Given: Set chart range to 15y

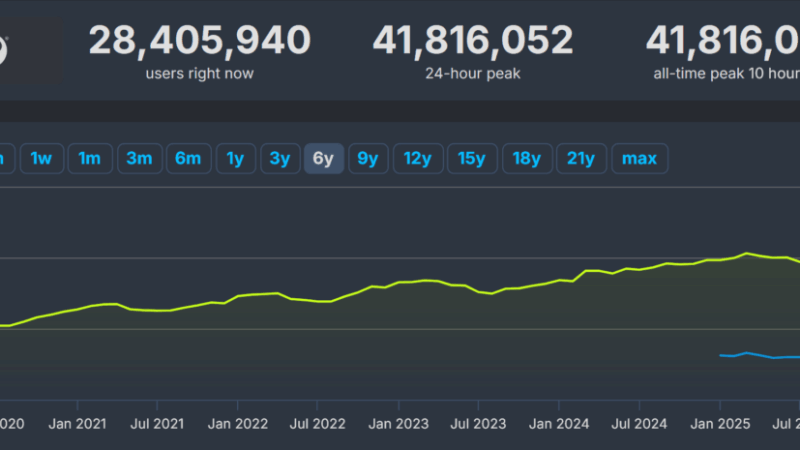Looking at the screenshot, I should pyautogui.click(x=472, y=159).
